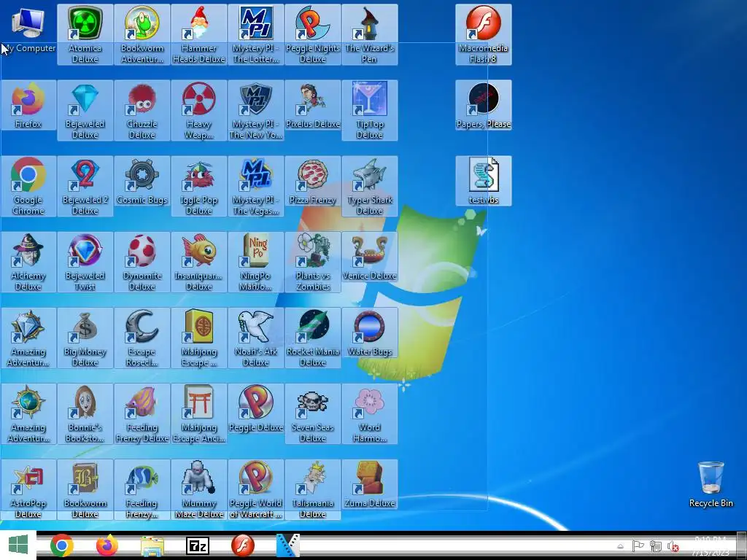This screenshot has width=747, height=560.
Task: Click the TipTop Deluxe shortcut
Action: (x=370, y=110)
